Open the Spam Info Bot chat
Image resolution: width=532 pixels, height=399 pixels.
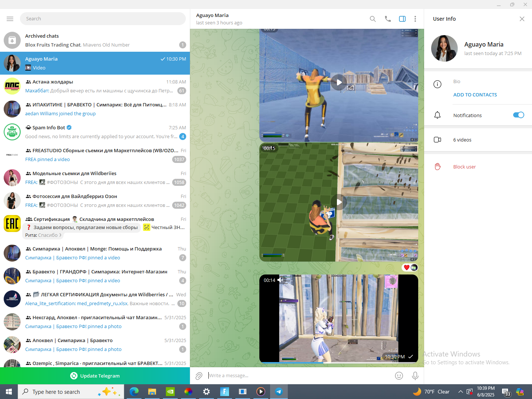click(x=95, y=132)
